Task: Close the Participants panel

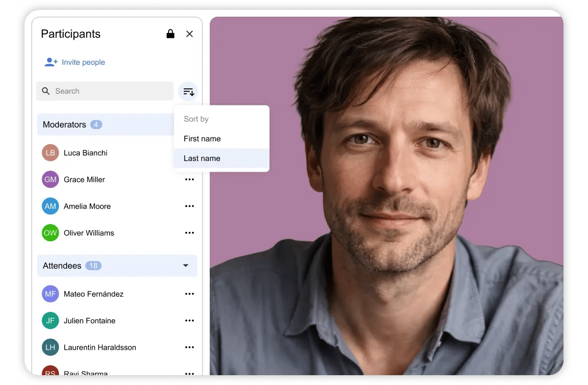Action: click(190, 34)
